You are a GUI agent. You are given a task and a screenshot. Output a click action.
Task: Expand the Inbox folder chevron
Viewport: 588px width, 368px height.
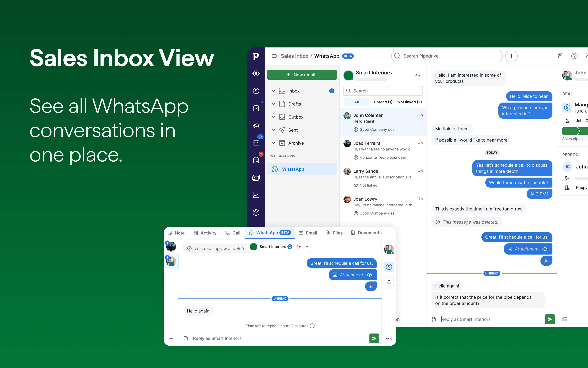pos(273,91)
